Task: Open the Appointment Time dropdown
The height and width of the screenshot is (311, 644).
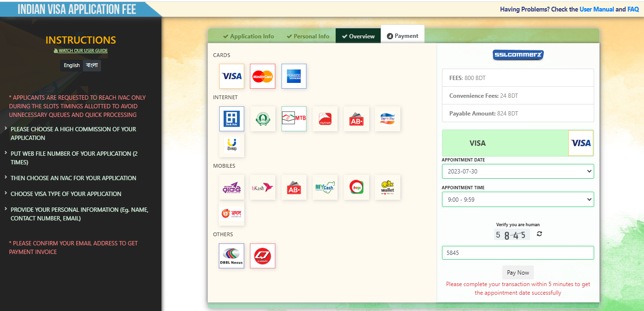Action: pos(518,199)
